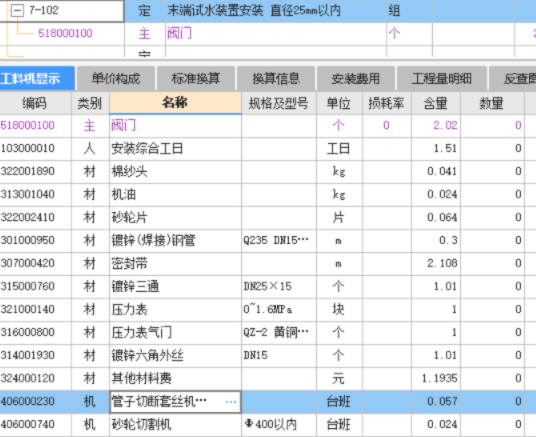The image size is (536, 437).
Task: Open the 工程量明细 tab
Action: [x=442, y=79]
